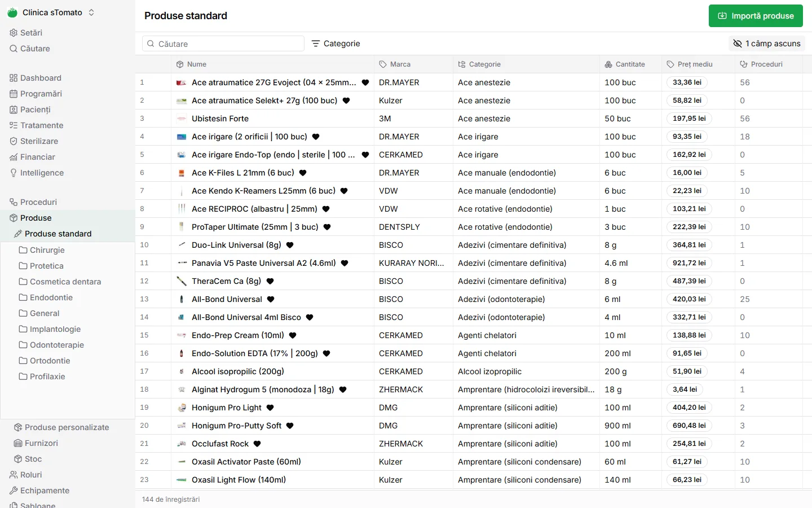Click the Sterilizare shield icon

pyautogui.click(x=14, y=141)
